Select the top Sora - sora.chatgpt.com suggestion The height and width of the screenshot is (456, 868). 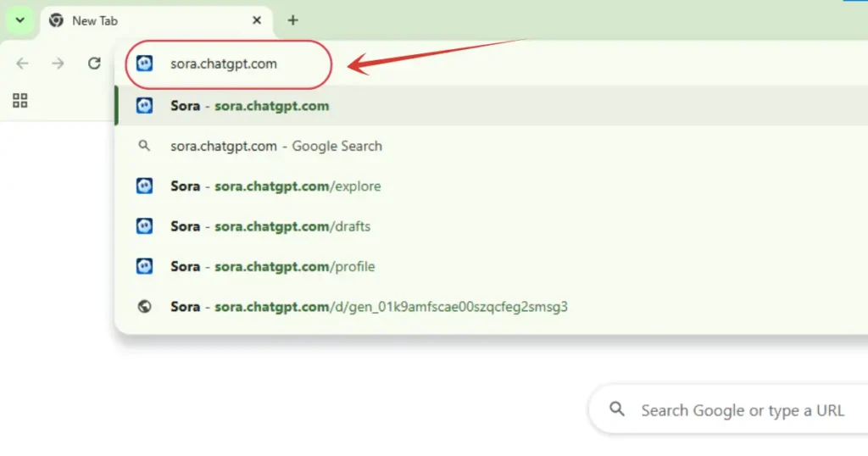tap(249, 106)
